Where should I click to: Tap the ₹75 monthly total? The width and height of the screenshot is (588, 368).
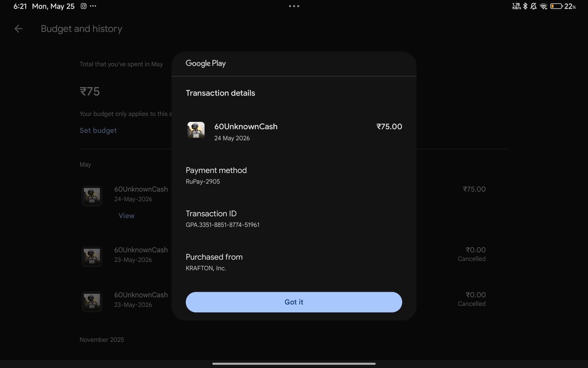click(x=90, y=92)
